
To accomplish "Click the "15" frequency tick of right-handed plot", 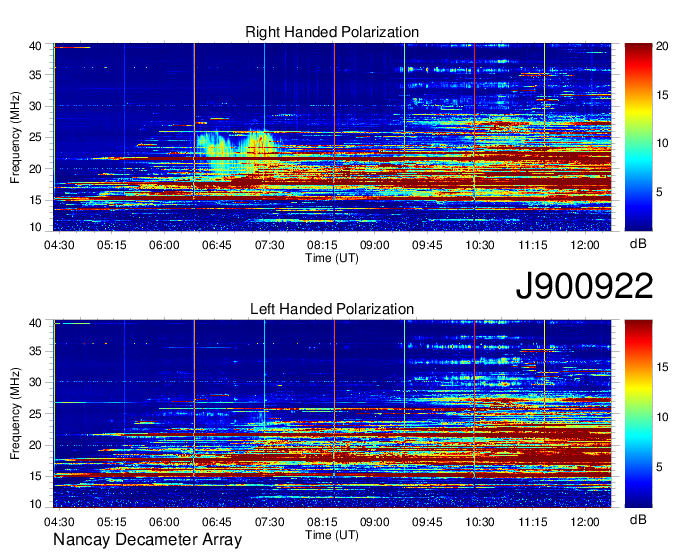I will [x=35, y=199].
